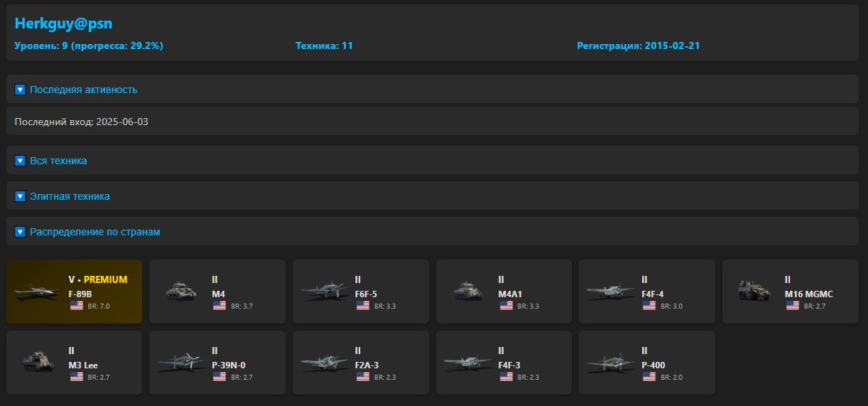Viewport: 868px width, 406px height.
Task: Select the M3 Lee tank icon
Action: coord(38,363)
